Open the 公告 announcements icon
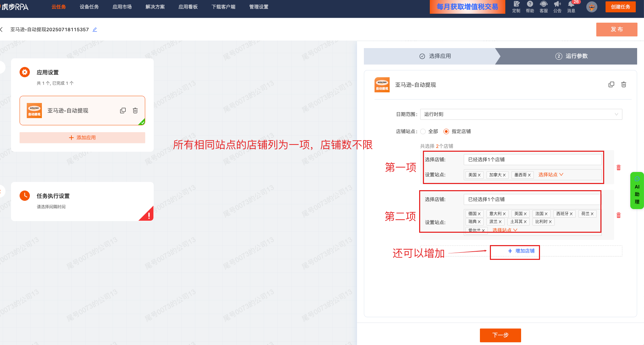Screen dimensions: 644x345 point(557,7)
